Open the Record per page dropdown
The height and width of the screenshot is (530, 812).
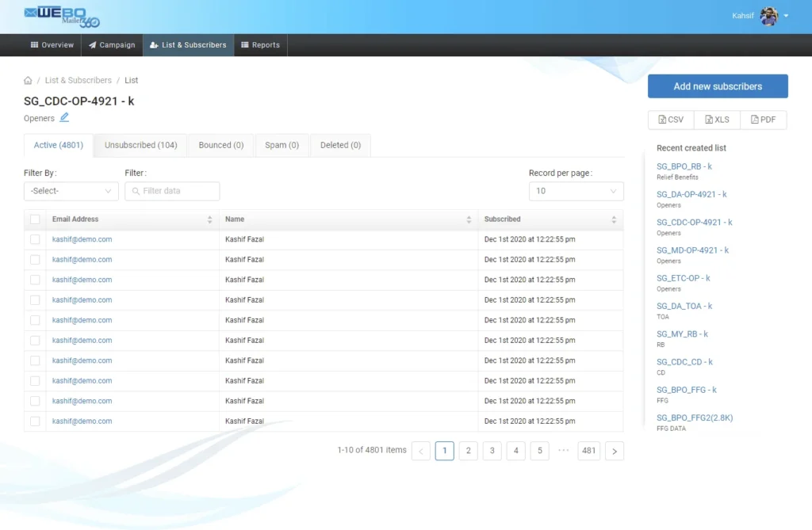tap(576, 191)
